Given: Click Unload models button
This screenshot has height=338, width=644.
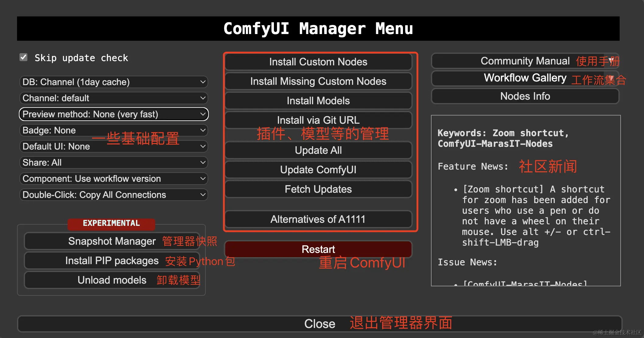Looking at the screenshot, I should pos(112,280).
